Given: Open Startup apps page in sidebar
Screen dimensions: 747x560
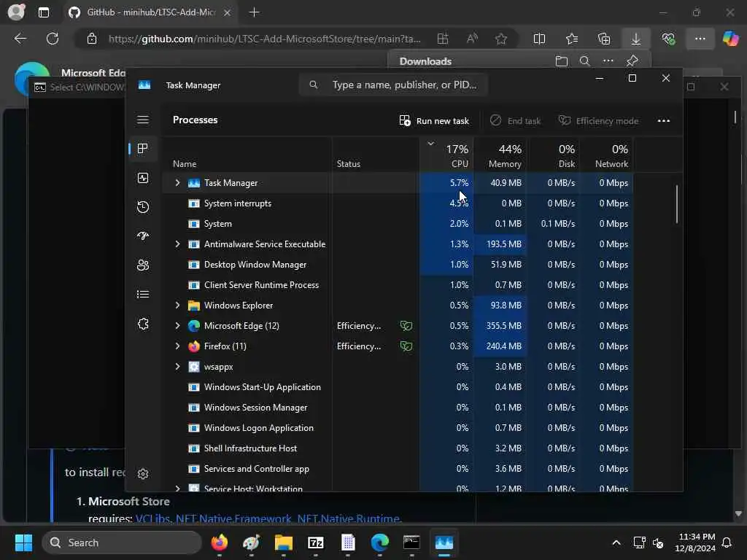Looking at the screenshot, I should click(x=143, y=236).
